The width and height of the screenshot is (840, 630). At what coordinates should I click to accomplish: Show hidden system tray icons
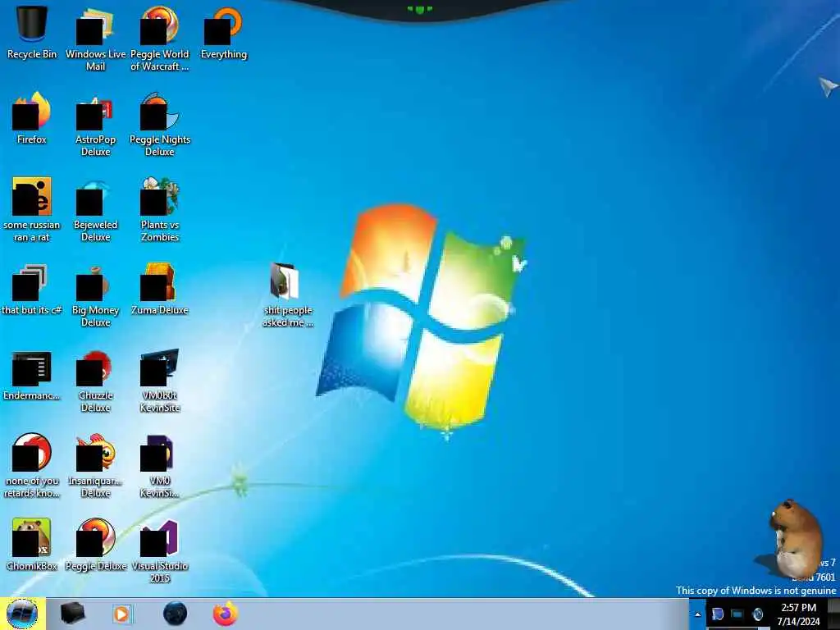697,614
